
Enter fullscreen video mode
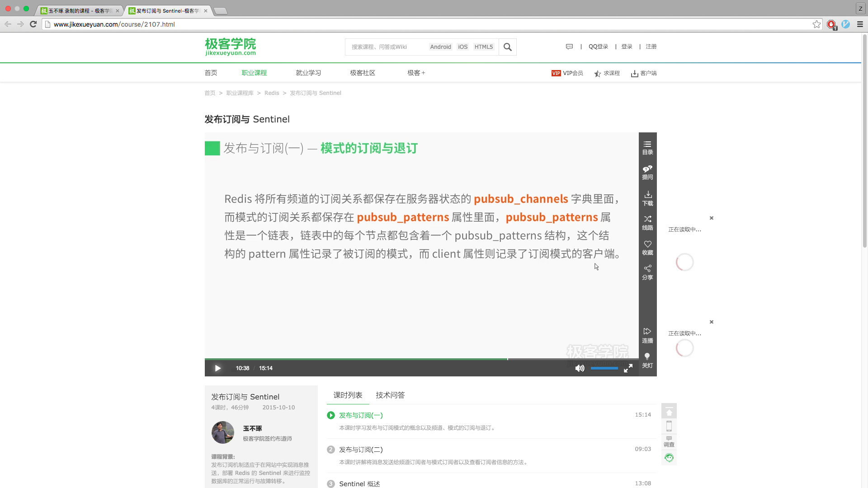[x=628, y=369]
